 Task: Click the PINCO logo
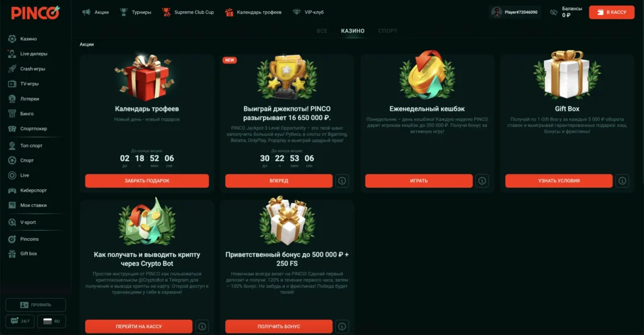click(x=35, y=13)
